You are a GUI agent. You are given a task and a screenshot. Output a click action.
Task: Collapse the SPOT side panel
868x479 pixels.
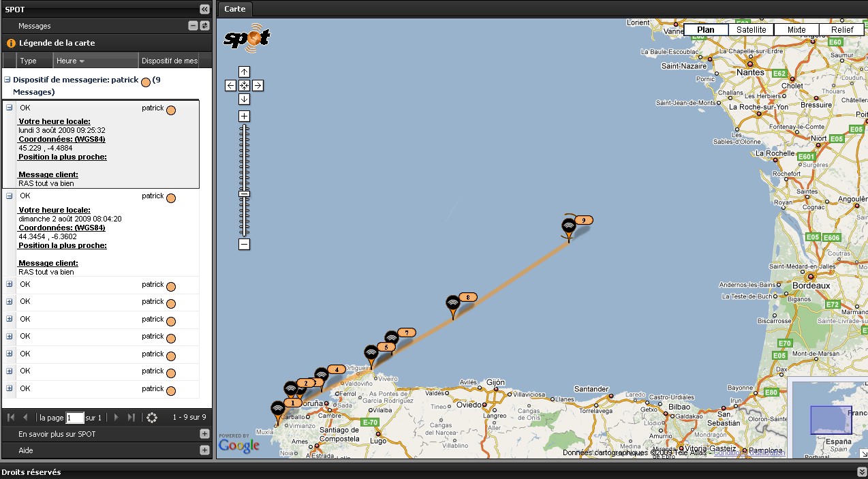point(204,9)
